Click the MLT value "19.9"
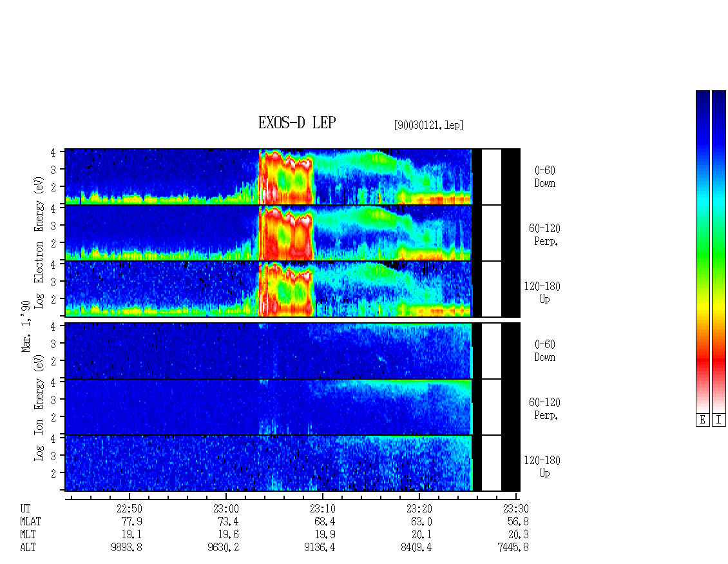This screenshot has width=728, height=564. click(x=325, y=534)
